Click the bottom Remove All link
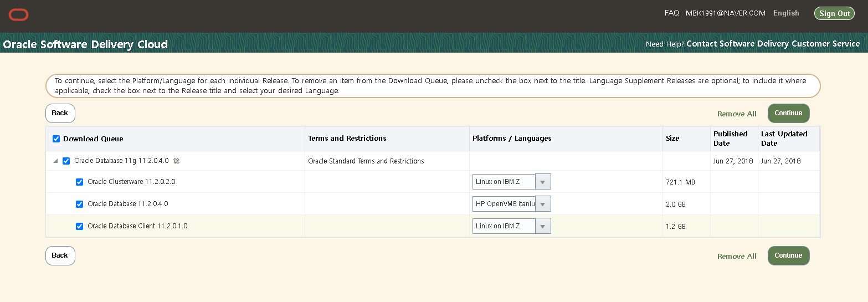868x302 pixels. pyautogui.click(x=737, y=256)
